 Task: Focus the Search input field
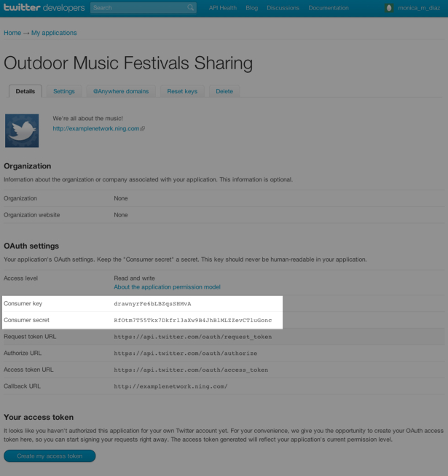pyautogui.click(x=144, y=7)
